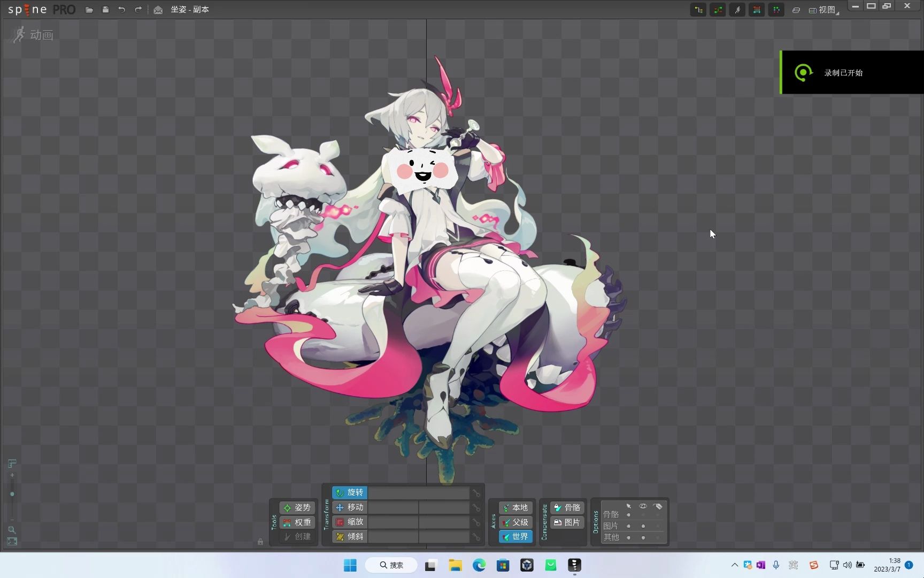Viewport: 924px width, 578px height.
Task: Toggle 骨骼 selectable option dot
Action: [629, 515]
